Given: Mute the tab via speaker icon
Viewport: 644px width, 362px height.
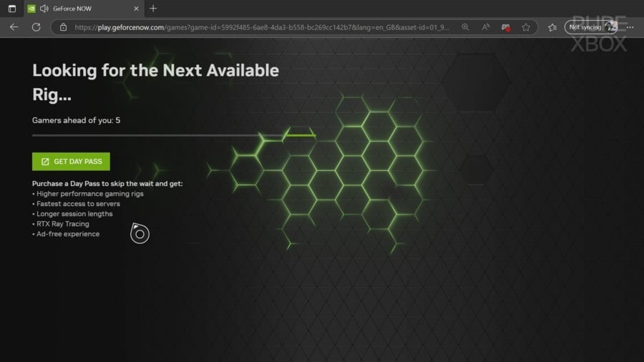Looking at the screenshot, I should 44,8.
